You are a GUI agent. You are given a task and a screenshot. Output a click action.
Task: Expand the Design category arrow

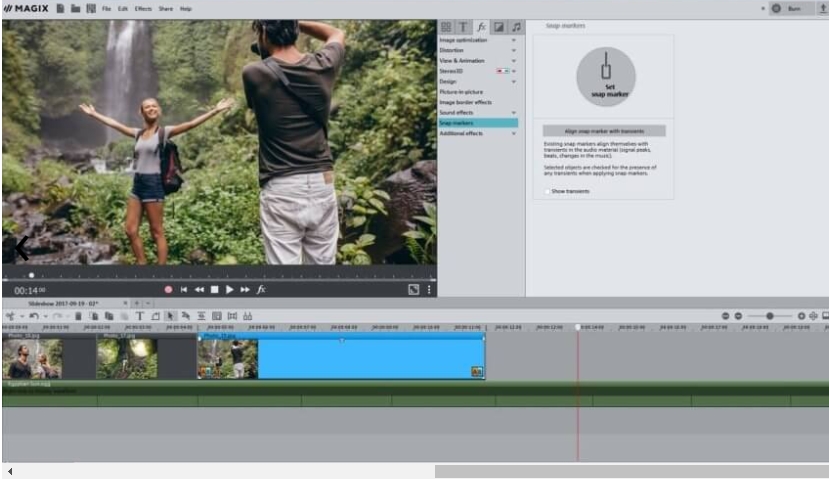pos(513,81)
